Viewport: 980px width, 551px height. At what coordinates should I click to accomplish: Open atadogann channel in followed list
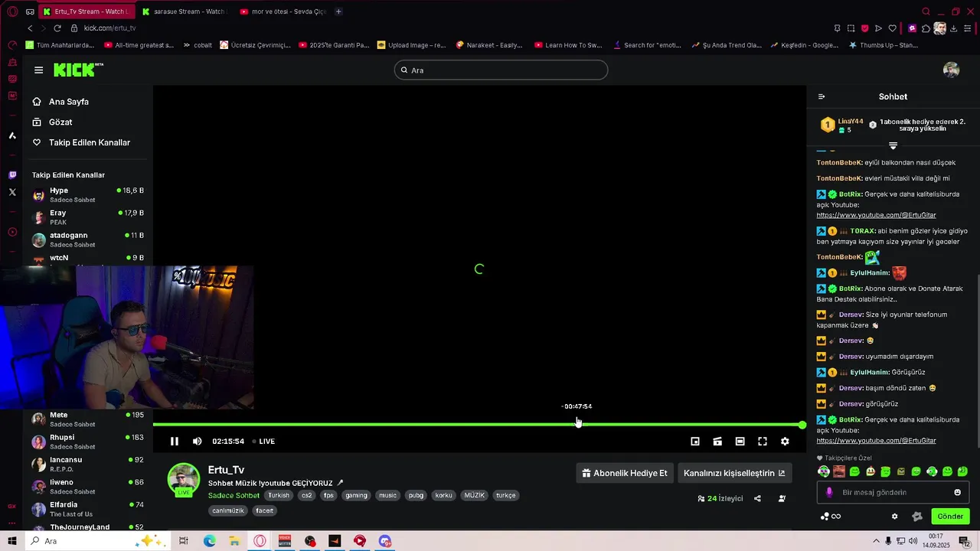[87, 240]
